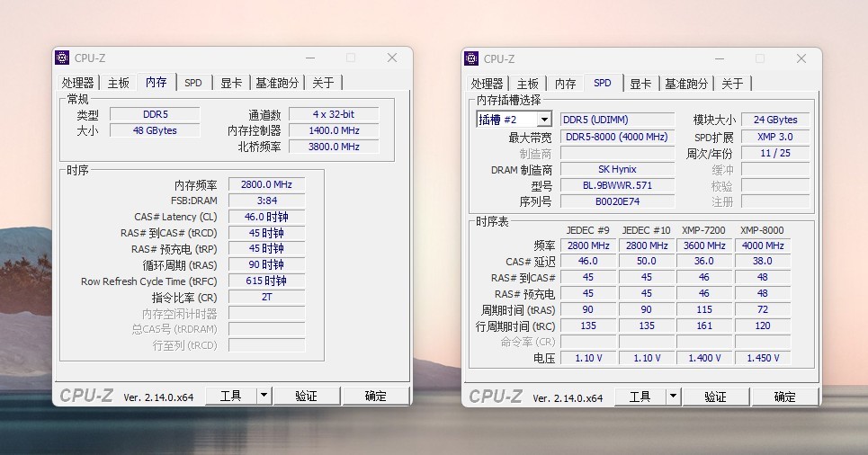Click CPU-Z app icon in left window title bar

pos(63,58)
